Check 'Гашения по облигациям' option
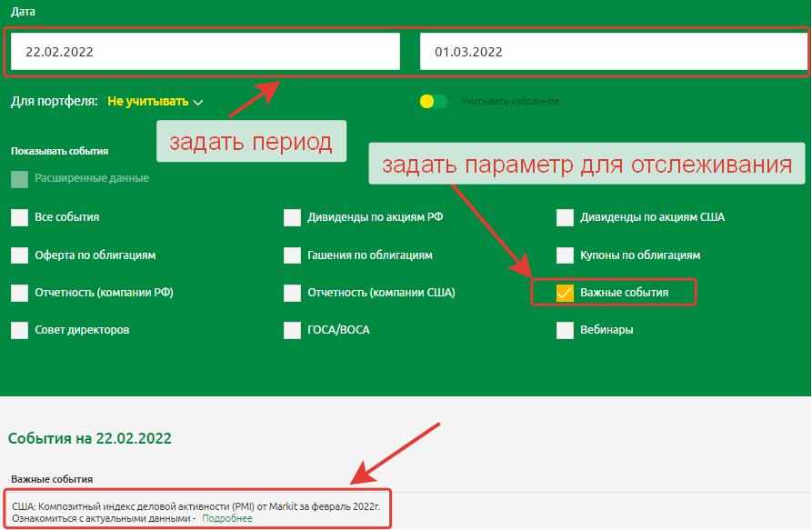The height and width of the screenshot is (530, 812). 292,255
